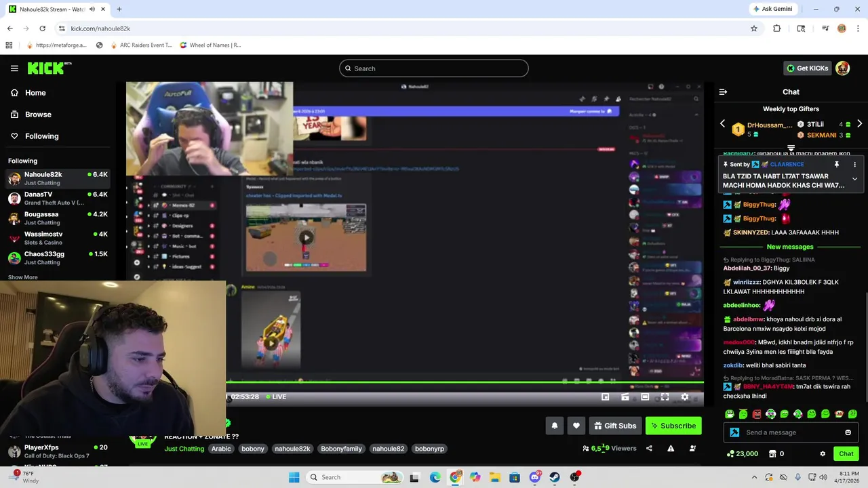Unpin the pinned chat message

click(837, 165)
